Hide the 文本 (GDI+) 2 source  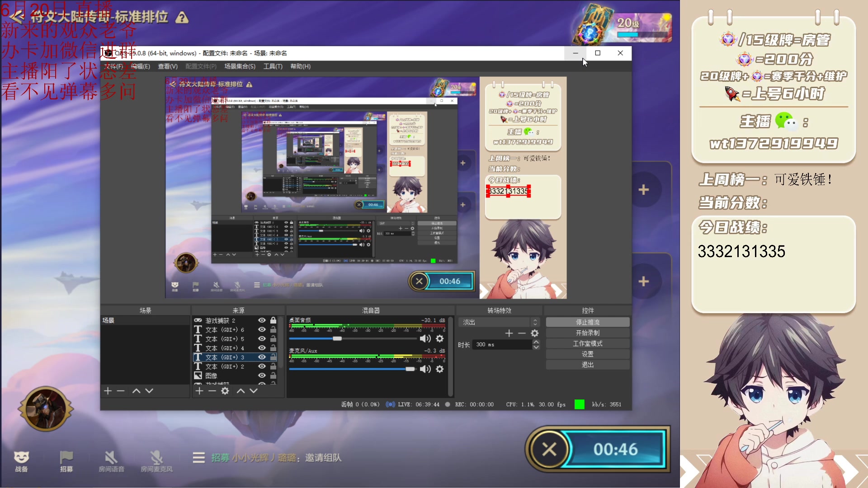tap(262, 366)
